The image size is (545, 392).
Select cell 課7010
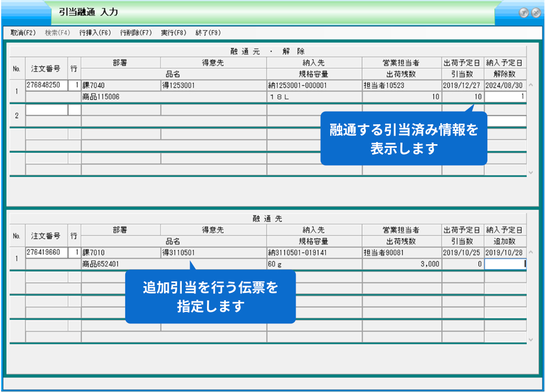click(x=121, y=253)
